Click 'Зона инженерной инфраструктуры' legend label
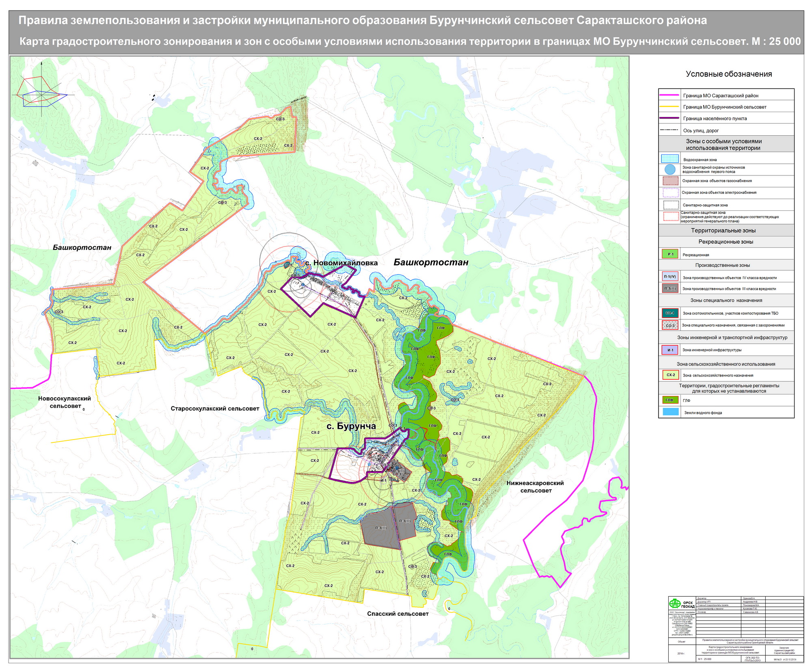 click(712, 350)
